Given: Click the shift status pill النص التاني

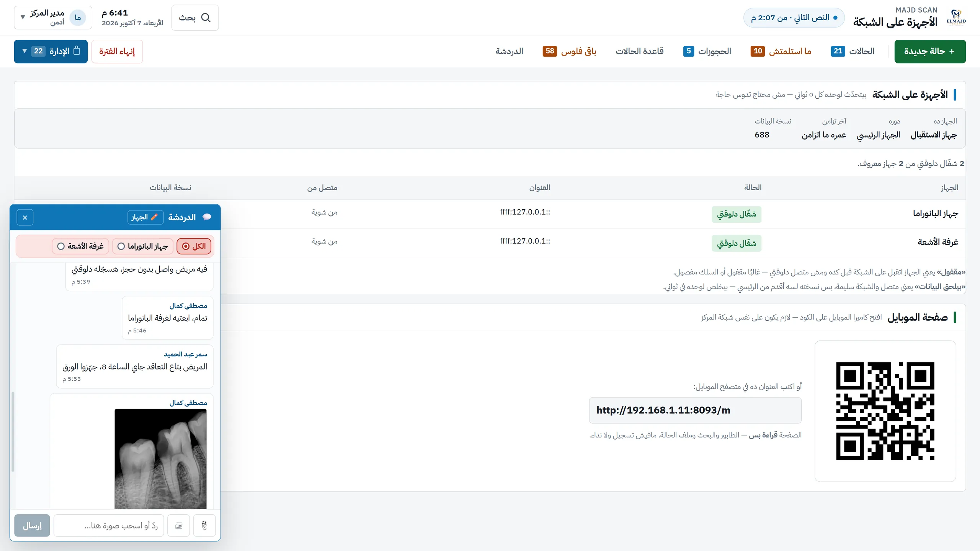Looking at the screenshot, I should (x=794, y=18).
